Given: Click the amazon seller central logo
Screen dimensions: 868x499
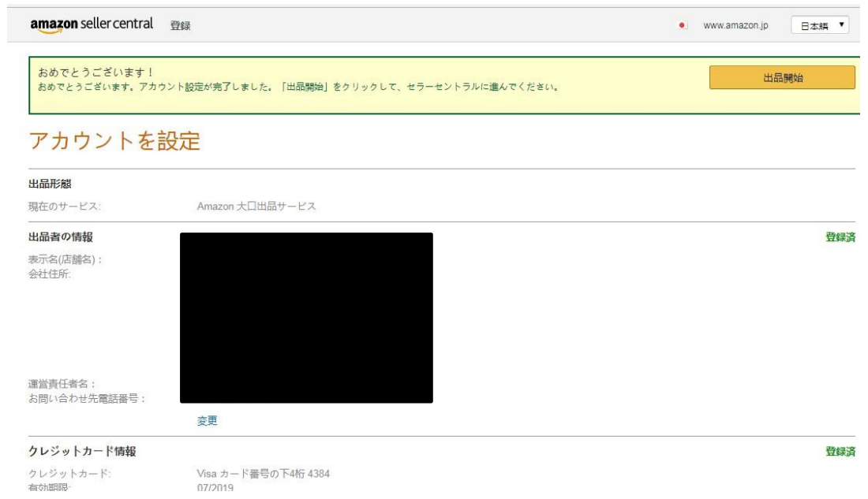Looking at the screenshot, I should pos(92,25).
